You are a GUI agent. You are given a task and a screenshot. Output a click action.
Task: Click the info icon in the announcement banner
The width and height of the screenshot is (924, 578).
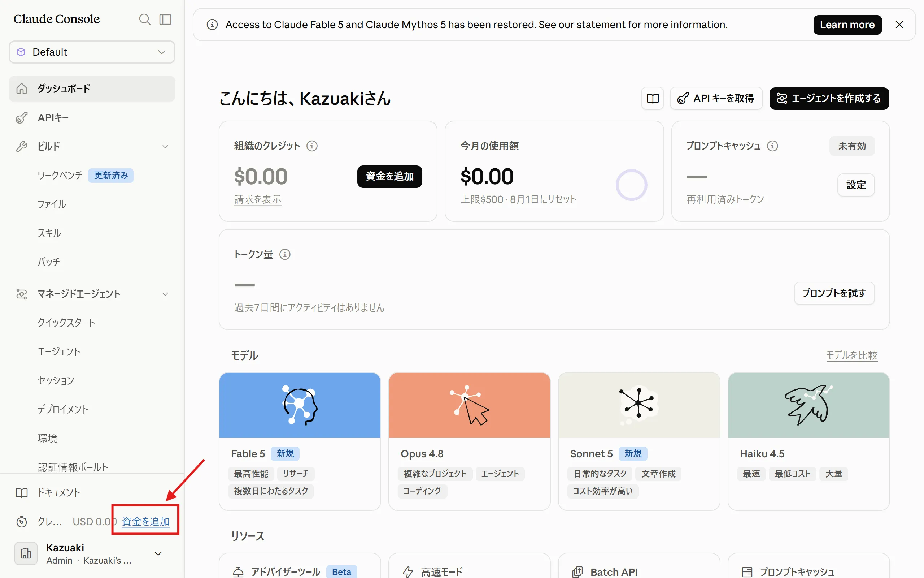pyautogui.click(x=212, y=25)
